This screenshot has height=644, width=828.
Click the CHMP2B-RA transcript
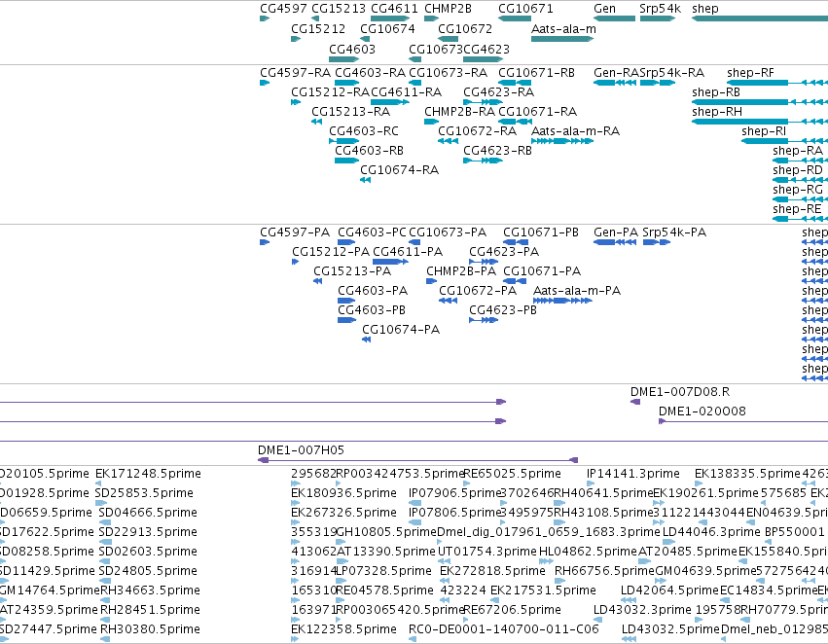click(x=431, y=122)
